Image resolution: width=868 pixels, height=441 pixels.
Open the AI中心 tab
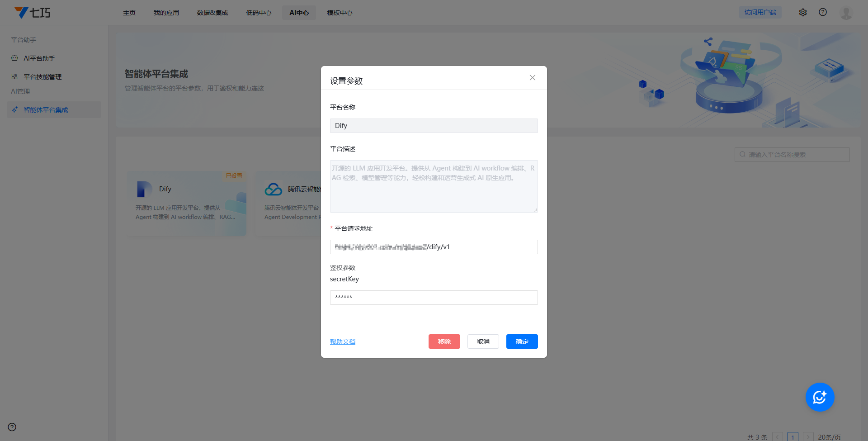tap(299, 13)
